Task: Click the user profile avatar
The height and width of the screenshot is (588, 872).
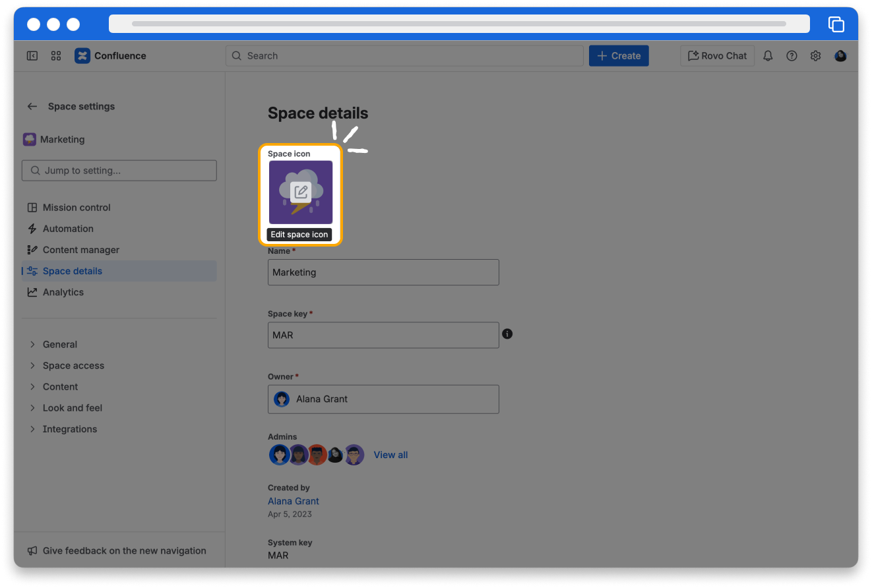Action: [x=840, y=56]
